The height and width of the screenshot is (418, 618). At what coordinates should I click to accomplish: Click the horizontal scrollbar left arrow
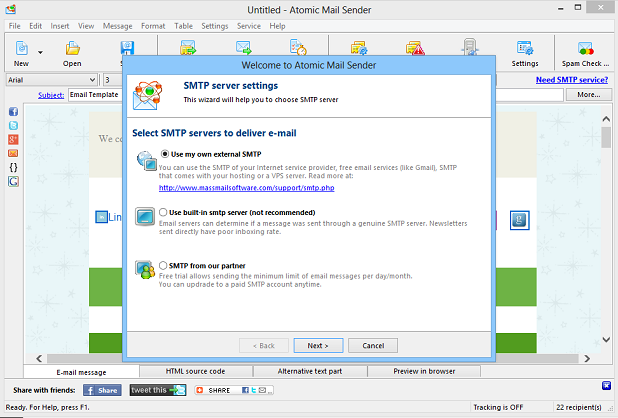pos(39,358)
